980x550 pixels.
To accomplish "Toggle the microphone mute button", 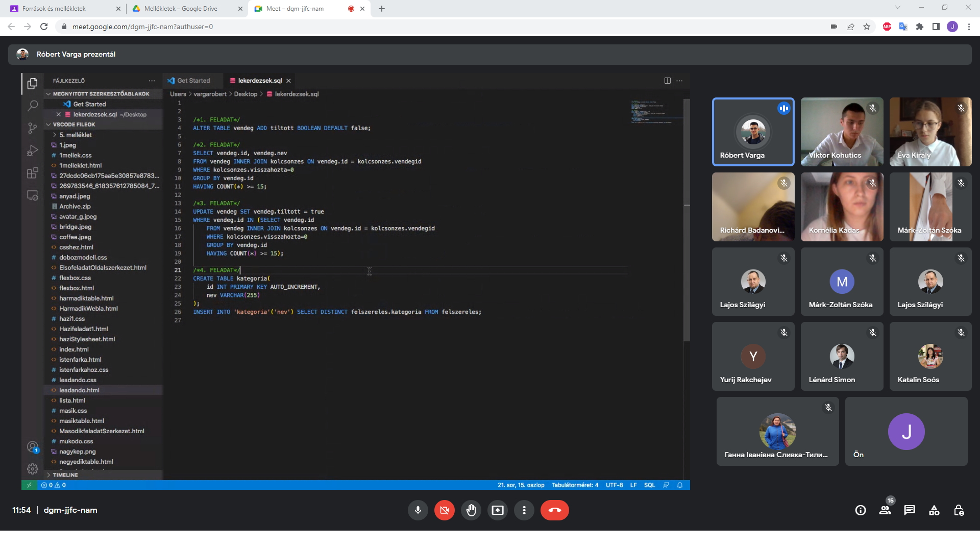I will [x=418, y=510].
